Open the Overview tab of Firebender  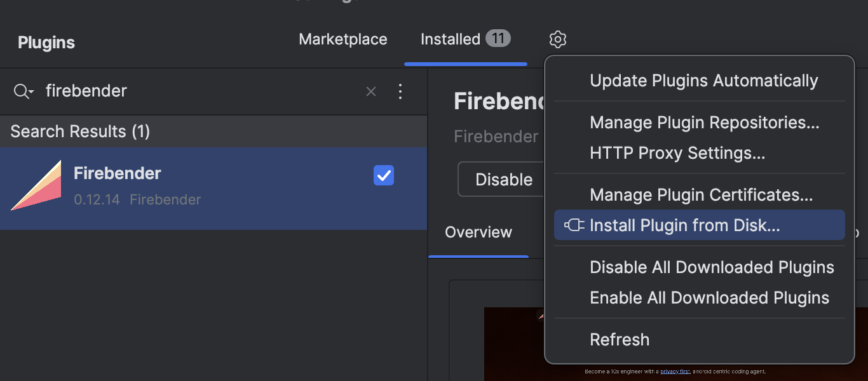(x=478, y=232)
